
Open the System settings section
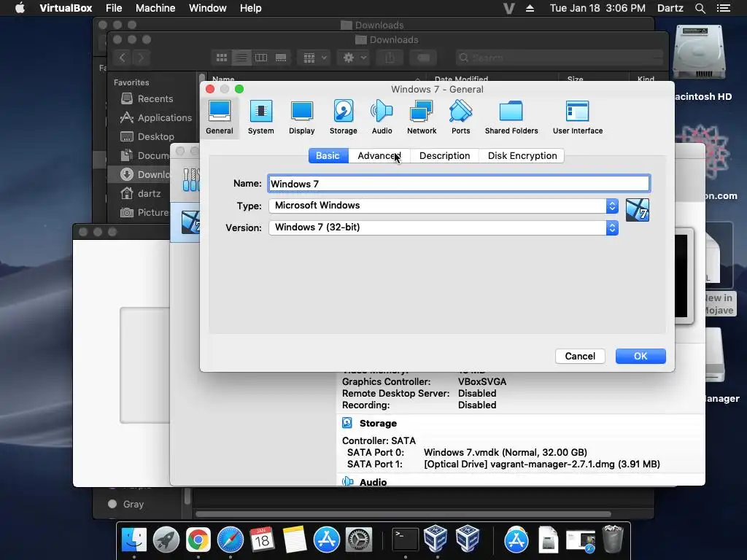point(260,117)
